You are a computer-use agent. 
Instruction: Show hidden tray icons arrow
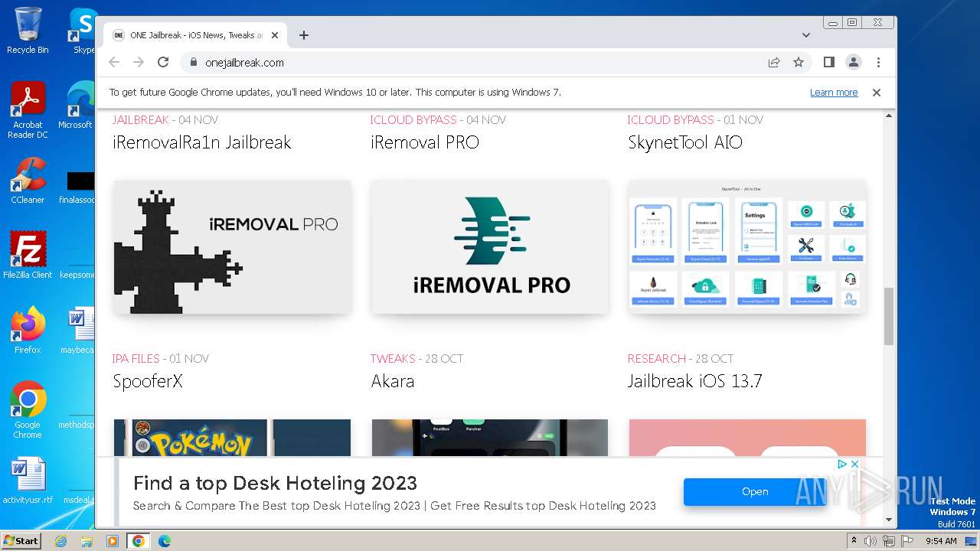tap(854, 541)
